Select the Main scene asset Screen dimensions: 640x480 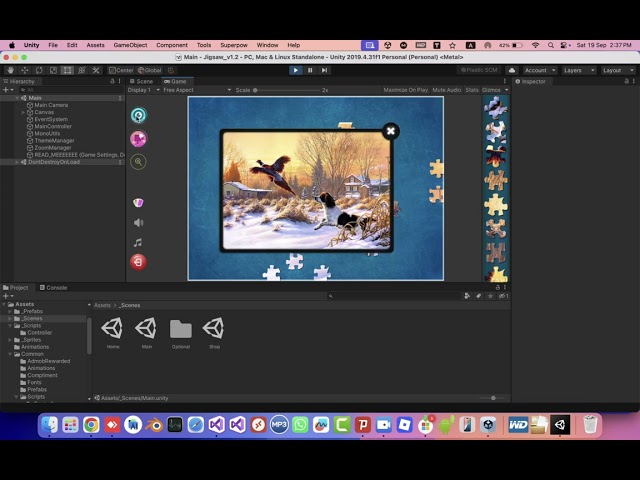[x=147, y=332]
